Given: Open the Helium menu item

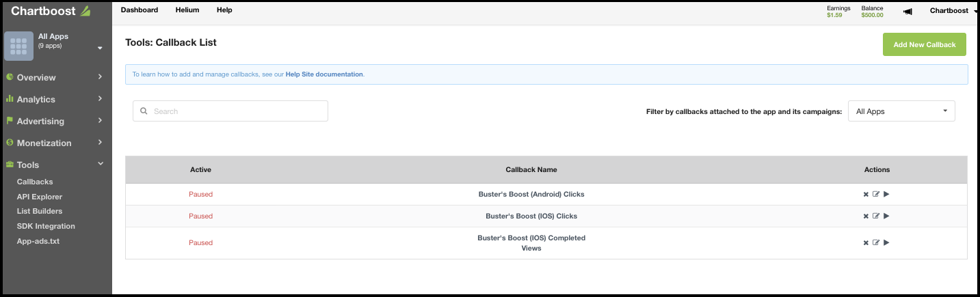Looking at the screenshot, I should coord(187,10).
